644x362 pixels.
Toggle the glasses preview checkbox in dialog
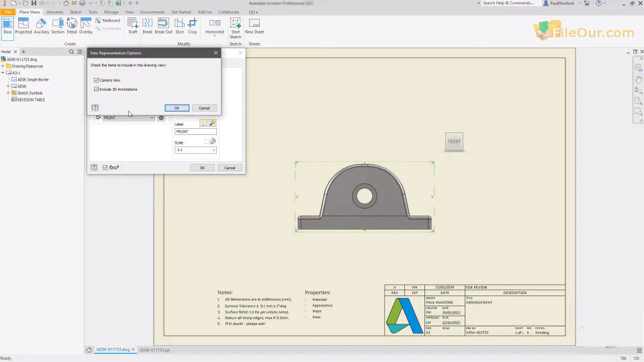coord(105,167)
